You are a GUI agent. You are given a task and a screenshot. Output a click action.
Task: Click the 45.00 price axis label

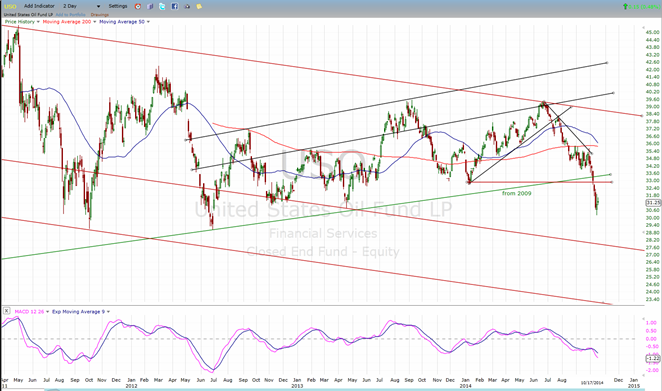[x=652, y=32]
